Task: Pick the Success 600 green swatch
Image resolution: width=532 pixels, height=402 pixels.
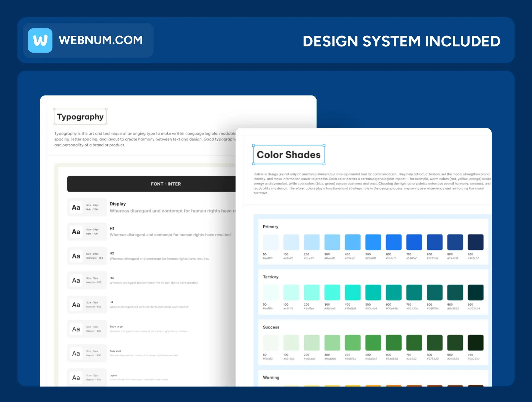Action: pos(393,343)
